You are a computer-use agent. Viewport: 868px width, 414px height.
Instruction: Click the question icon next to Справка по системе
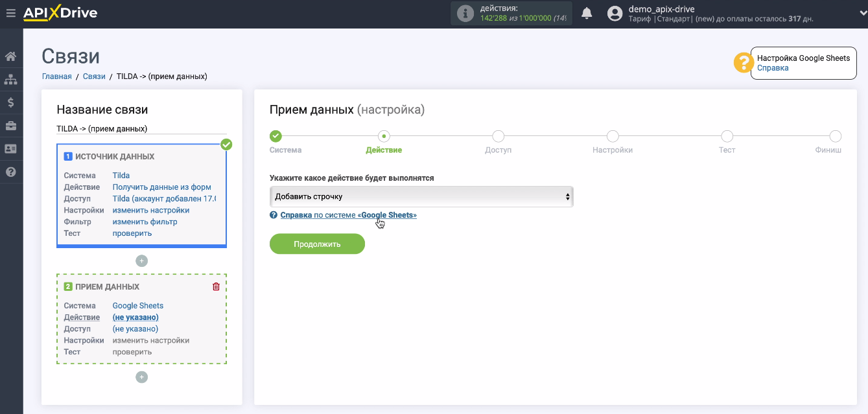pos(274,215)
